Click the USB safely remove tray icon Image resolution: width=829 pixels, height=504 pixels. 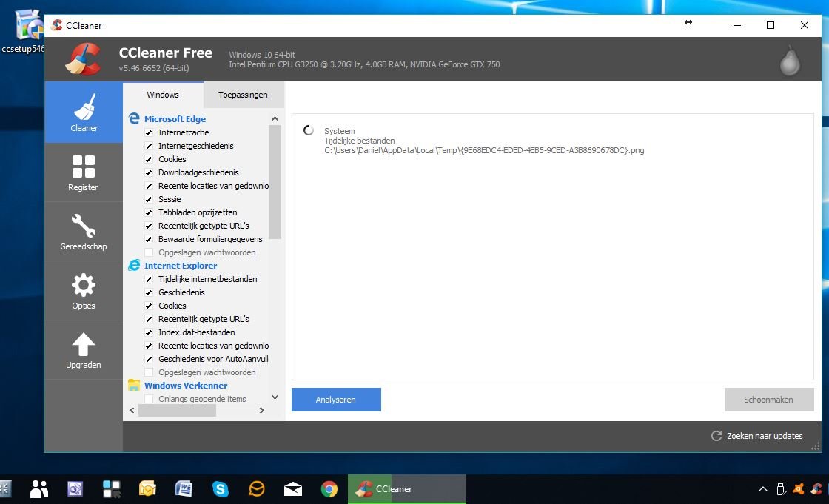781,489
